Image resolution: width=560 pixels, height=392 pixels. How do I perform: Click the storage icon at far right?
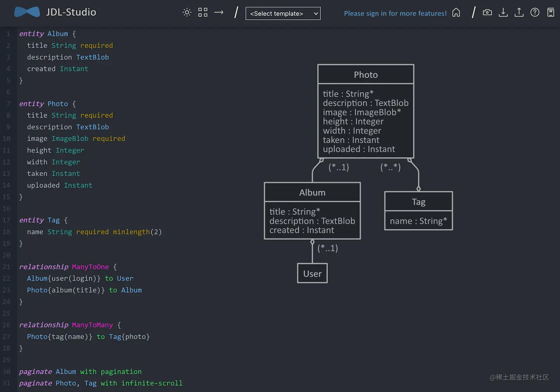[551, 13]
